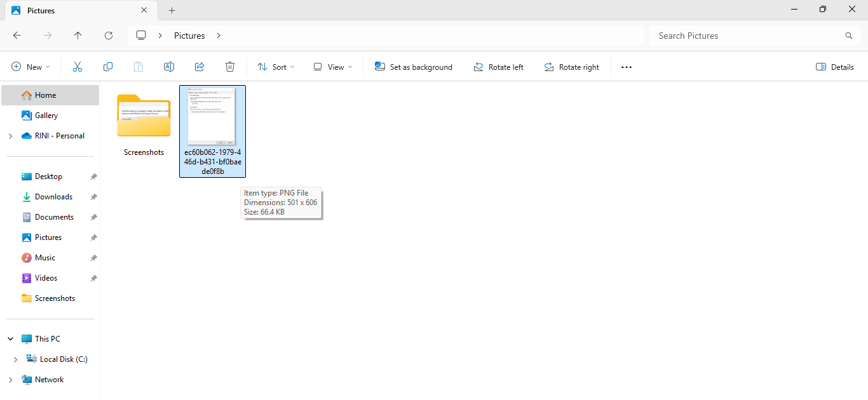This screenshot has height=400, width=868.
Task: Open the Sort dropdown menu
Action: tap(276, 67)
